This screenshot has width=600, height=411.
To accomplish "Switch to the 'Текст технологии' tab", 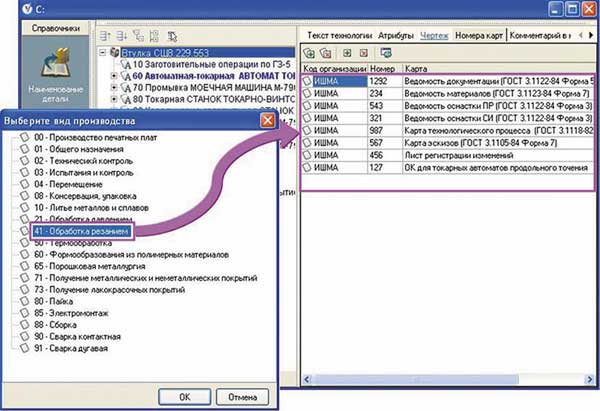I will [x=338, y=33].
